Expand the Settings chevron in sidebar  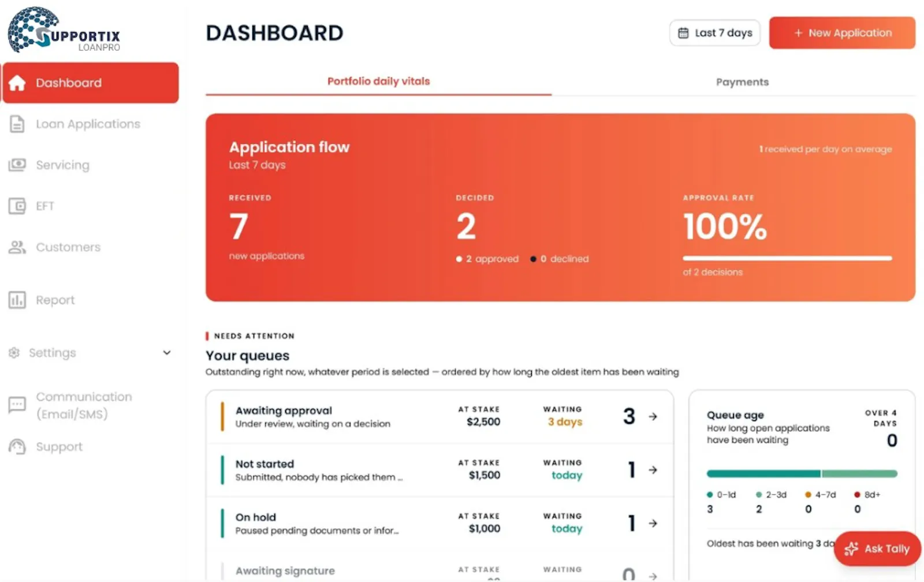(167, 353)
